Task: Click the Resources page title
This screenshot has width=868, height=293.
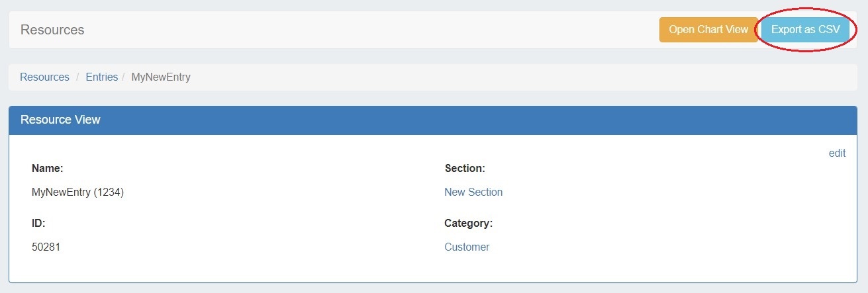Action: [52, 30]
